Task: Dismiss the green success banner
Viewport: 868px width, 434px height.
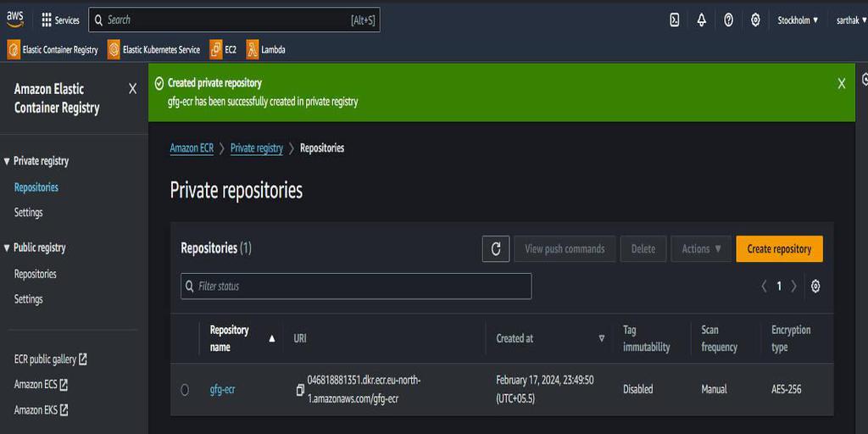Action: (x=842, y=84)
